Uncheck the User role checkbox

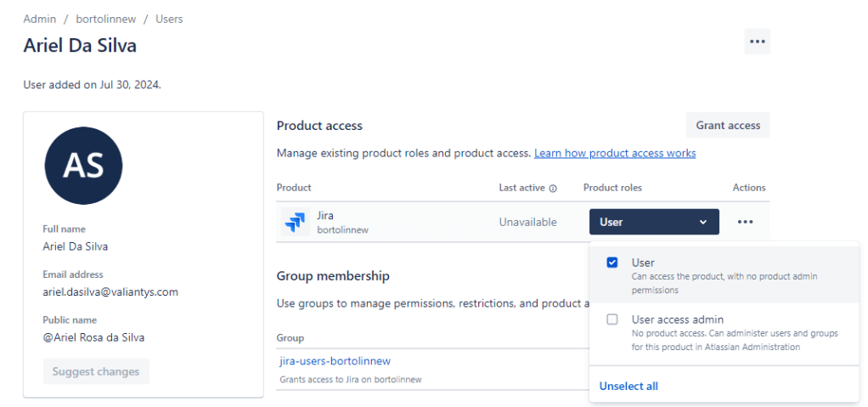[612, 263]
